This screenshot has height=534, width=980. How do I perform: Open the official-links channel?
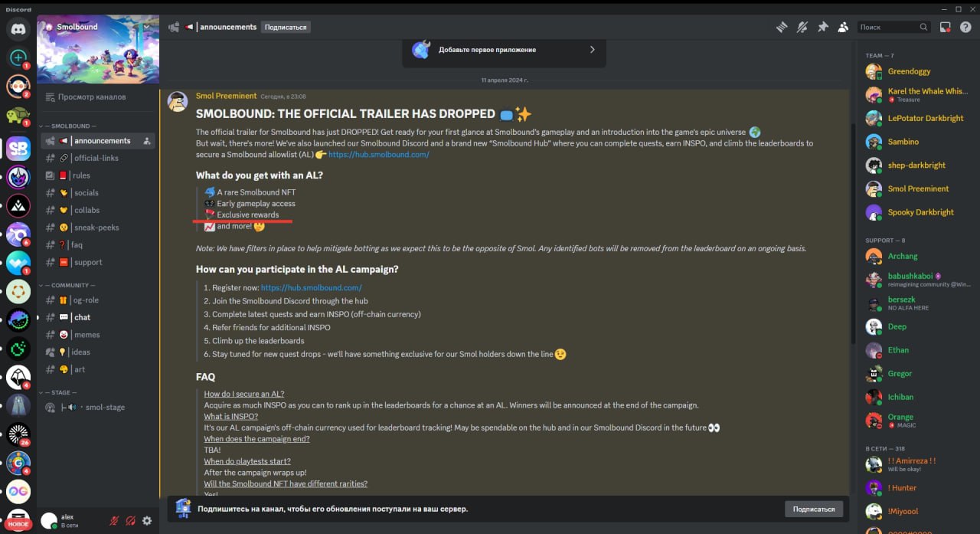(x=98, y=158)
